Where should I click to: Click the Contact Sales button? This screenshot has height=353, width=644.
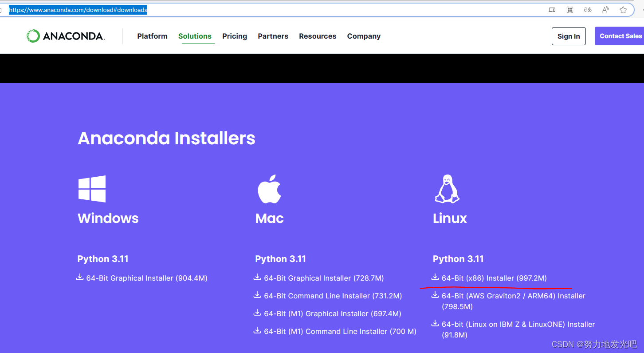click(620, 36)
